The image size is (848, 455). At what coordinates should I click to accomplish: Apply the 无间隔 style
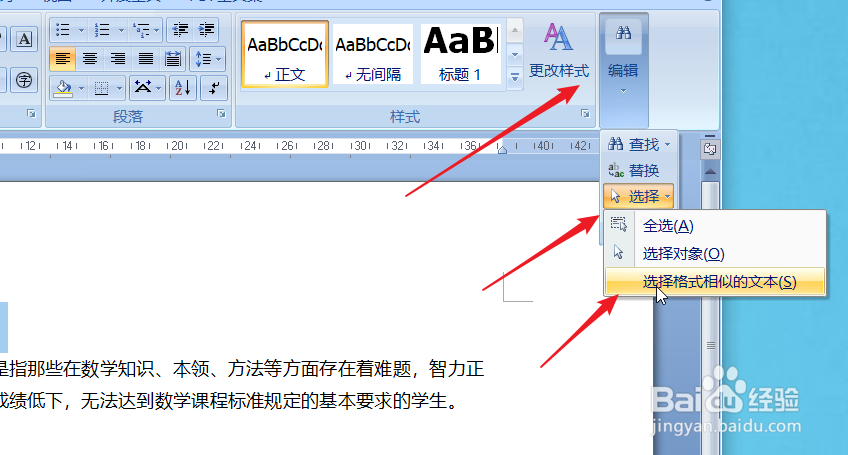[373, 54]
